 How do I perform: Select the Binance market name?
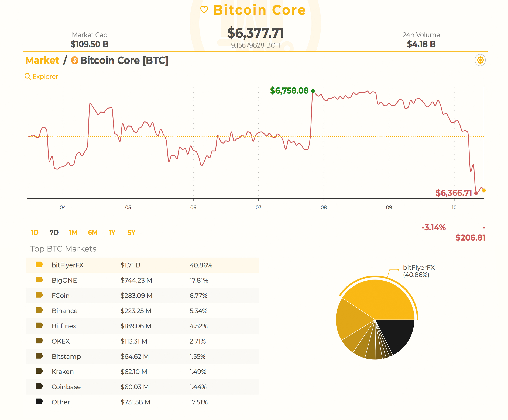pyautogui.click(x=65, y=311)
